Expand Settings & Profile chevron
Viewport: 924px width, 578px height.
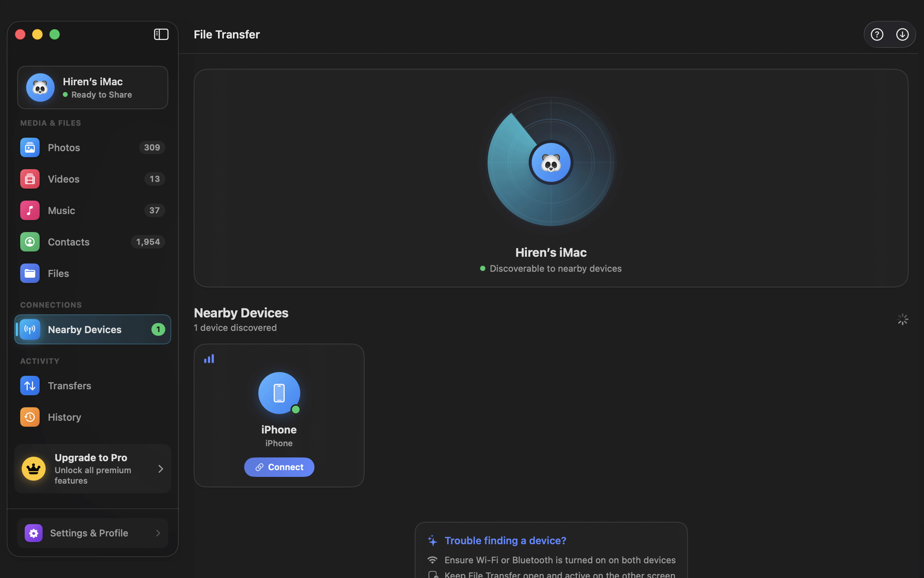[x=158, y=533]
